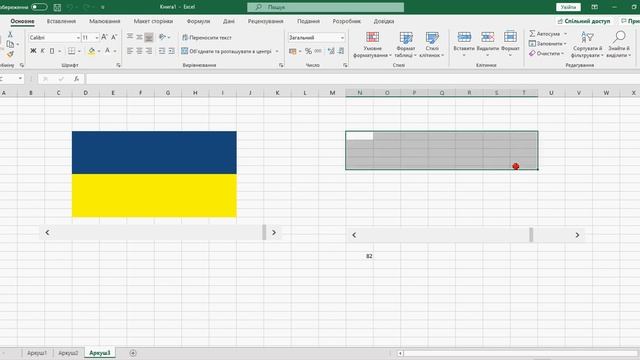This screenshot has height=360, width=640.
Task: Switch to the Вставлення tab
Action: tap(61, 21)
